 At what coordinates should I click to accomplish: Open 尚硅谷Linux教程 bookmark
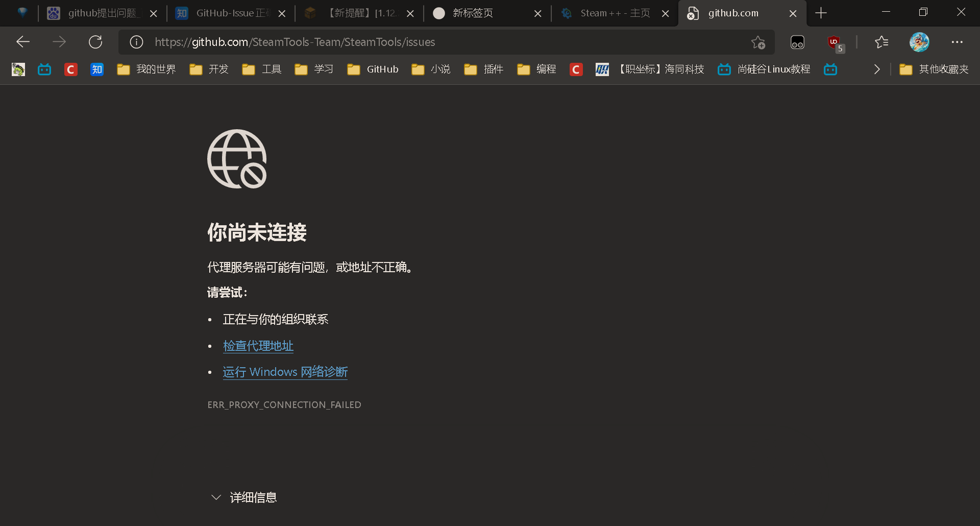click(x=764, y=69)
